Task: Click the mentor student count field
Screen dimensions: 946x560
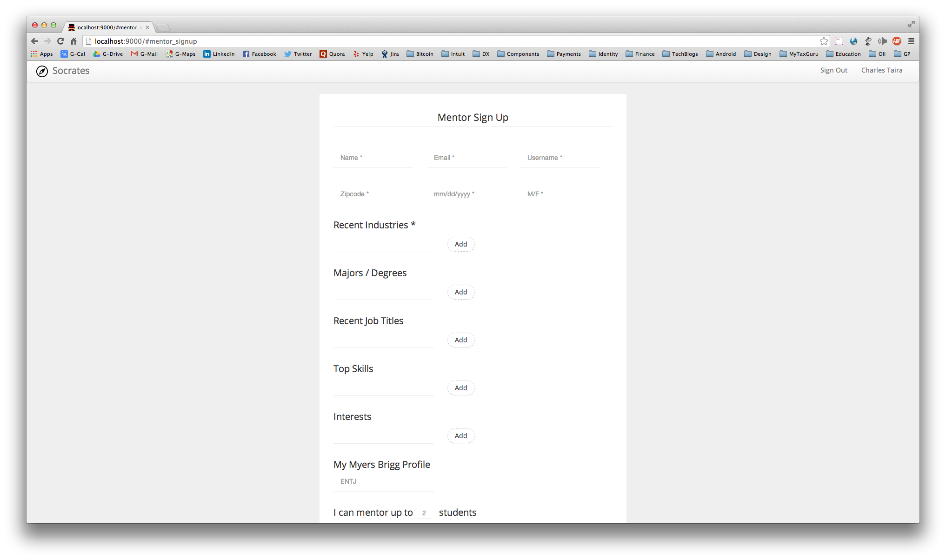Action: point(424,513)
